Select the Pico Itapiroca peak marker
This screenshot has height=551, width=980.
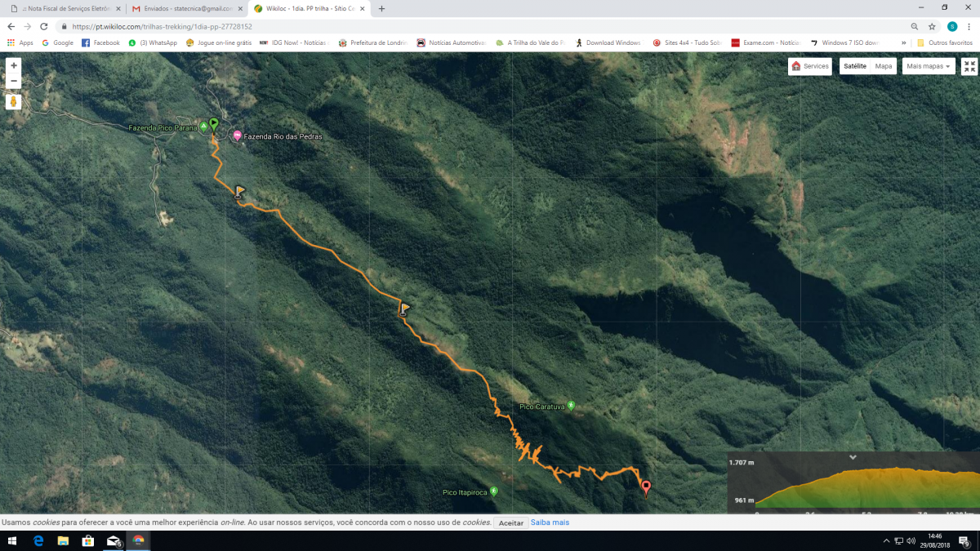(493, 492)
